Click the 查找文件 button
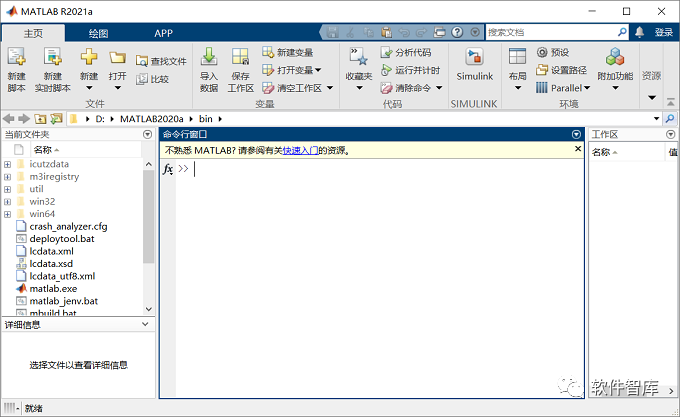The width and height of the screenshot is (680, 417). pyautogui.click(x=161, y=61)
